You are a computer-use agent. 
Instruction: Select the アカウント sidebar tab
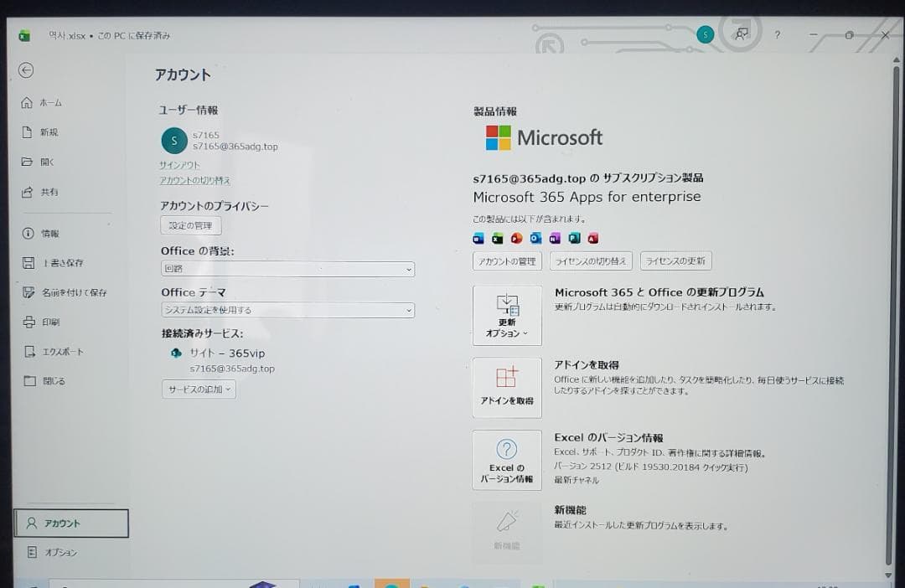[x=71, y=524]
